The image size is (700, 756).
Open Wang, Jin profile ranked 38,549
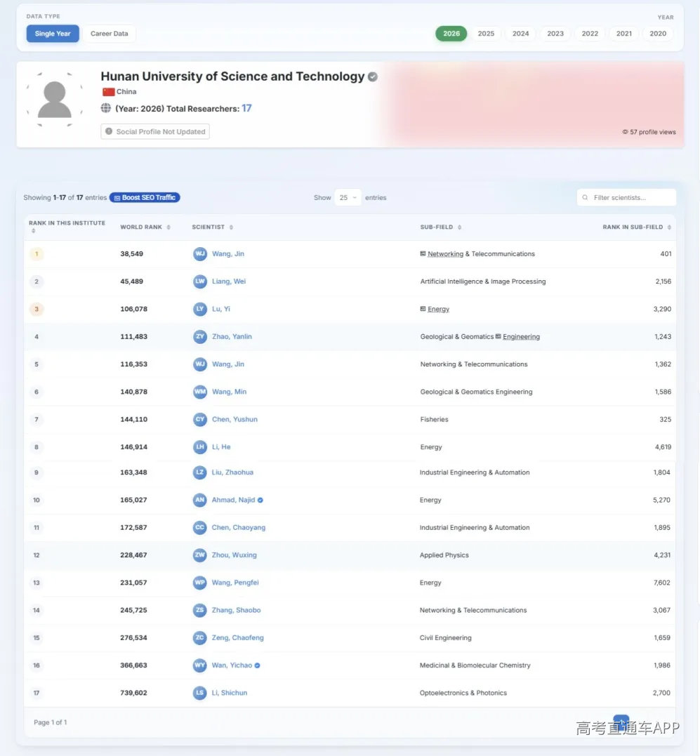[x=228, y=254]
